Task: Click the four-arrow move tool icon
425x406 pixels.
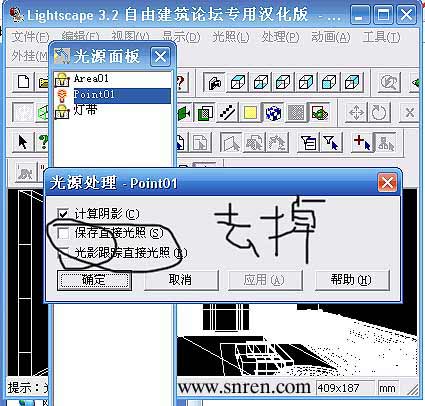Action: [x=356, y=113]
